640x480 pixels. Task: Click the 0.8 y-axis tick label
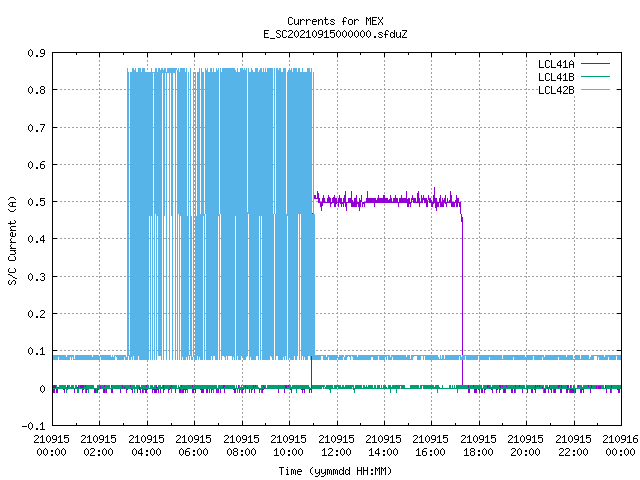point(36,90)
